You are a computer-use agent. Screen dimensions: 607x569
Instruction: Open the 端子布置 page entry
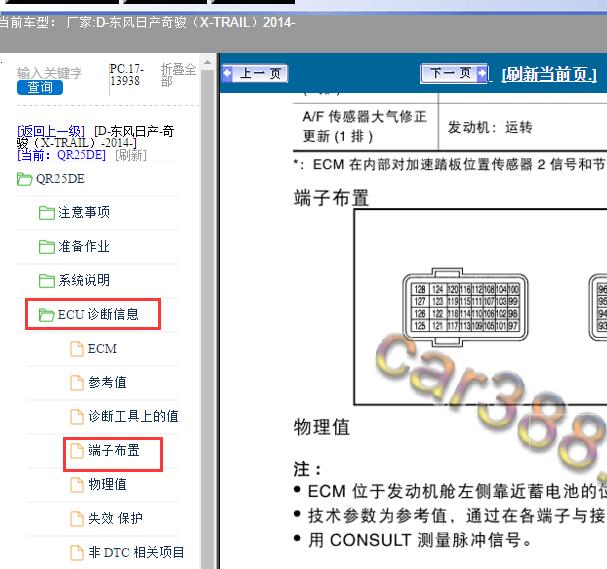114,450
